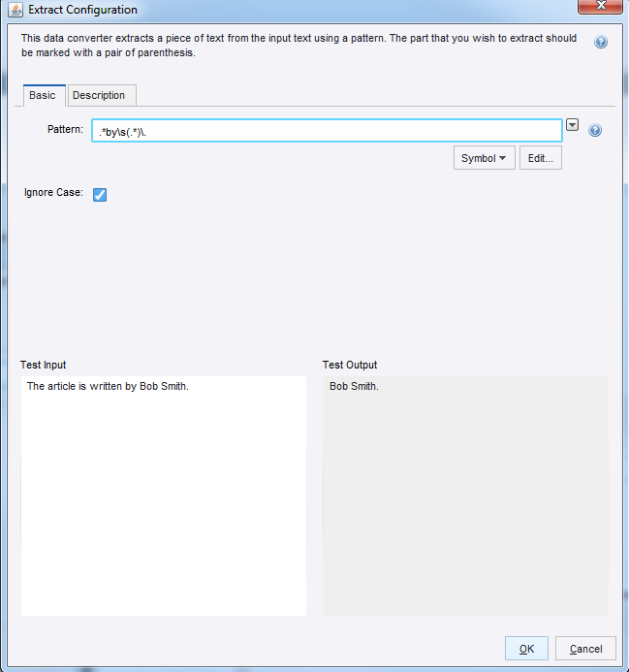Image resolution: width=629 pixels, height=672 pixels.
Task: Click the 'Bob Smith.' output text
Action: [x=354, y=386]
